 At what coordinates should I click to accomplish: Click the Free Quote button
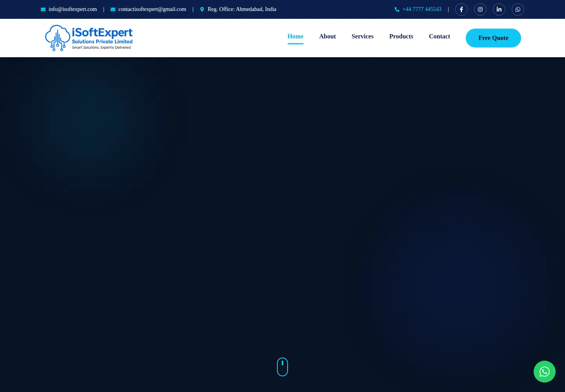click(x=493, y=38)
